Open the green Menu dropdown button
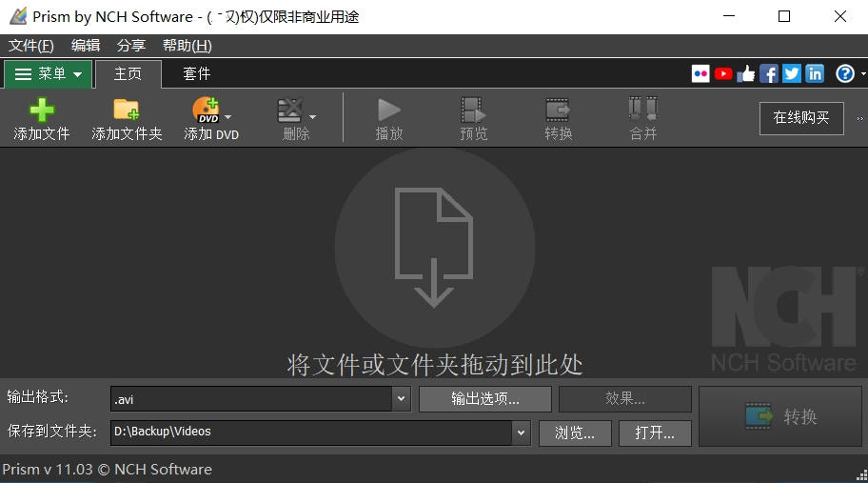Viewport: 868px width, 483px height. point(49,73)
